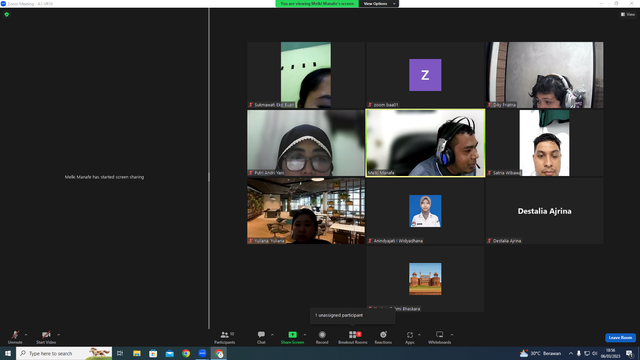Switch to Zoom app in taskbar
This screenshot has width=640, height=360.
(202, 353)
